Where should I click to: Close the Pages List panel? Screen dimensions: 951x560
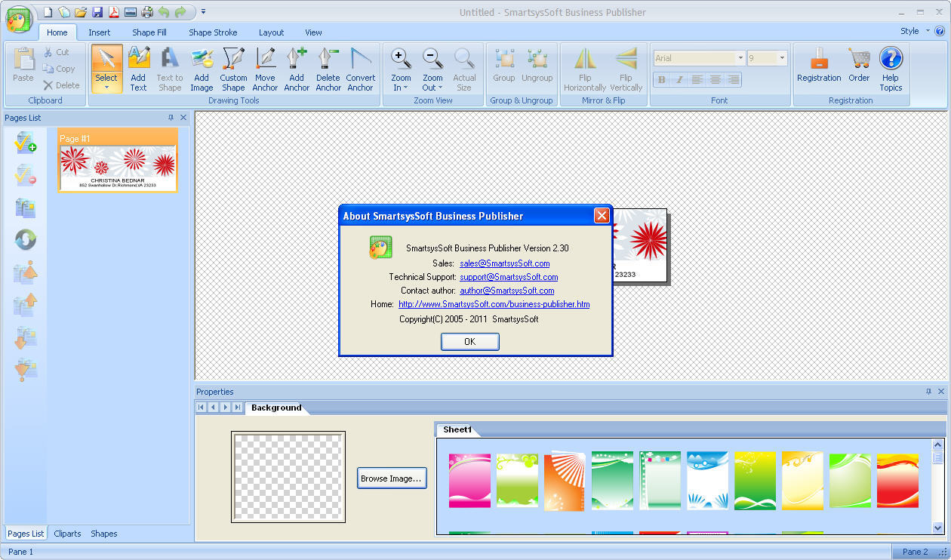[x=183, y=118]
